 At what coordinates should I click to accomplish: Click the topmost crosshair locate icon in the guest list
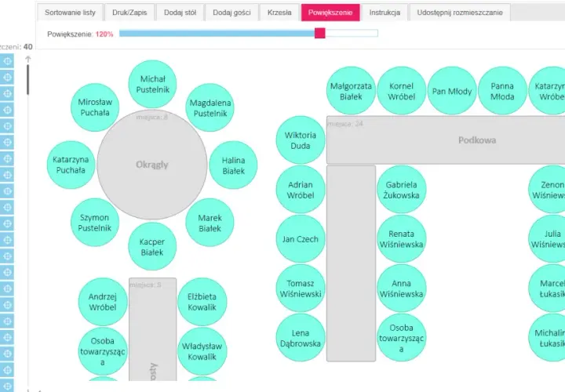coord(7,61)
